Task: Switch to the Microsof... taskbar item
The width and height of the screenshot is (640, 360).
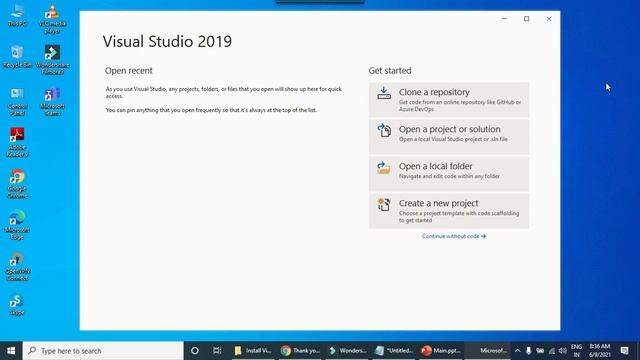Action: [x=488, y=351]
